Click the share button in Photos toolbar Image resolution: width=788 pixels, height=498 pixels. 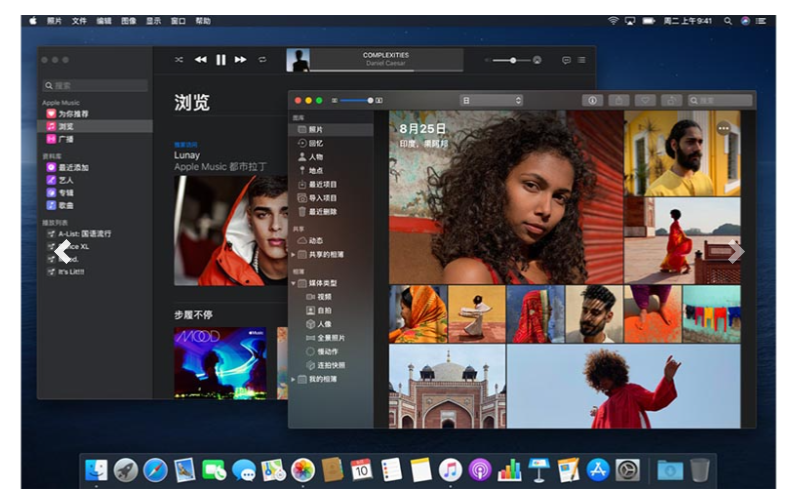tap(619, 101)
